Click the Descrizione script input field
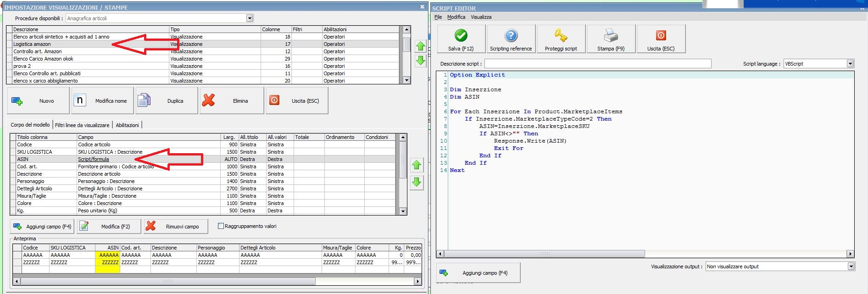Image resolution: width=868 pixels, height=294 pixels. point(597,64)
